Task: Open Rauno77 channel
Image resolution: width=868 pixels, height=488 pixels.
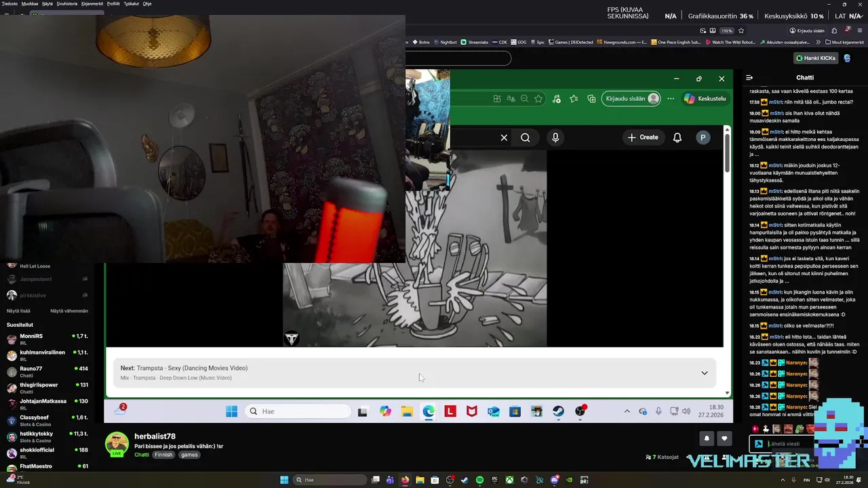Action: tap(47, 371)
